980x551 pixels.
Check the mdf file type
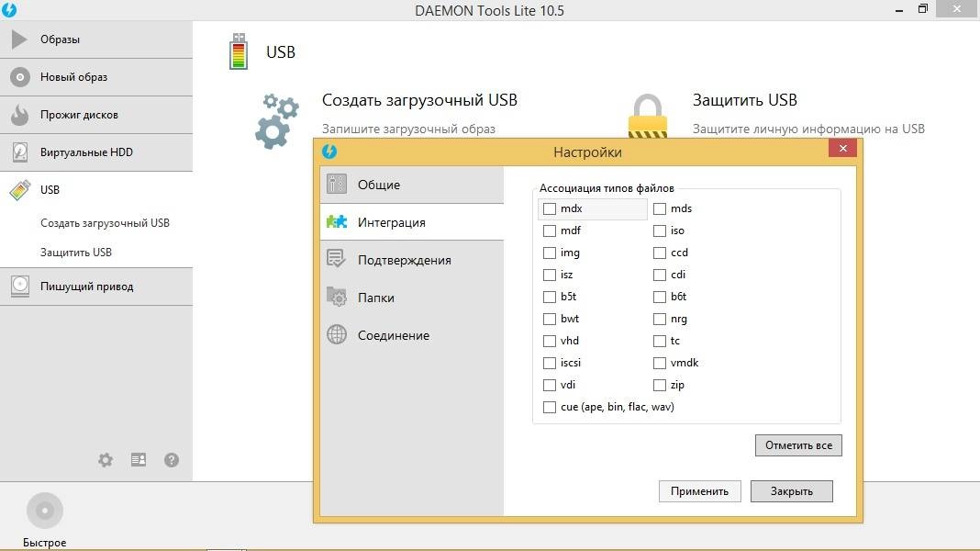550,231
